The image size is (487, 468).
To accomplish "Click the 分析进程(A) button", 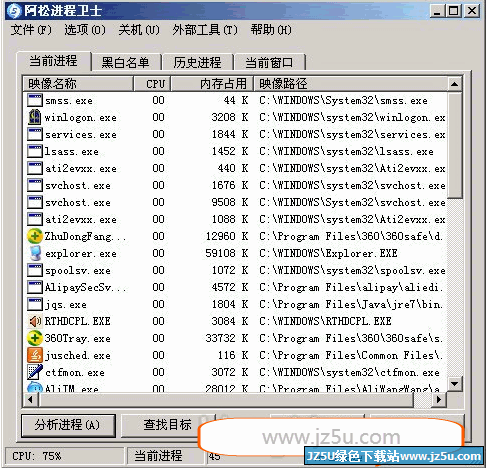I will (x=68, y=425).
